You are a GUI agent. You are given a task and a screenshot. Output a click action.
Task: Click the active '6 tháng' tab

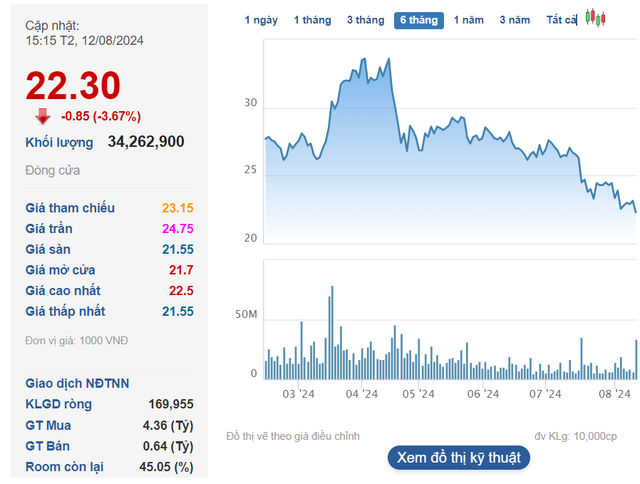coord(419,20)
